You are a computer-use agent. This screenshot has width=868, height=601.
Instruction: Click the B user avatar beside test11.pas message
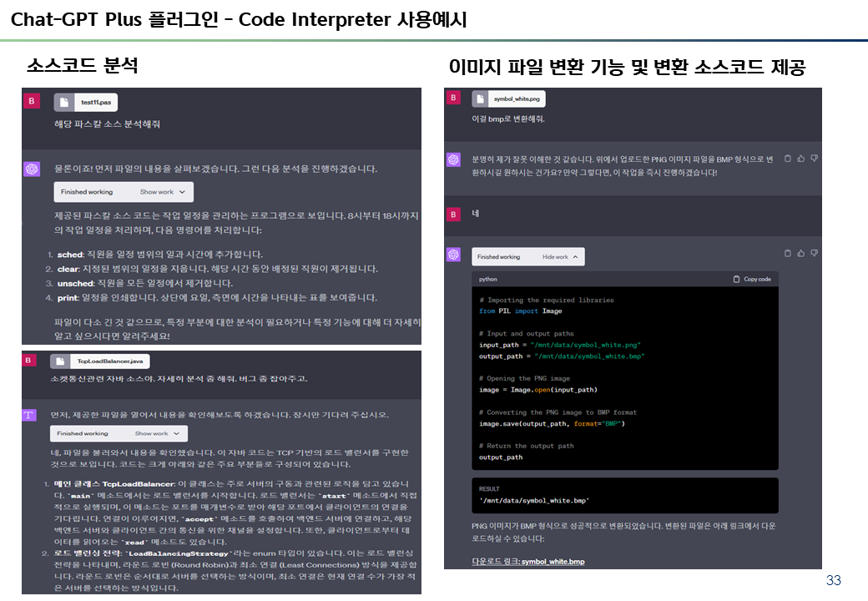(32, 101)
